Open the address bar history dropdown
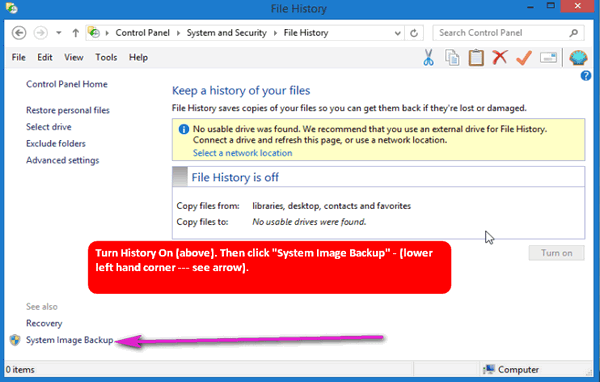The width and height of the screenshot is (600, 382). click(x=398, y=33)
